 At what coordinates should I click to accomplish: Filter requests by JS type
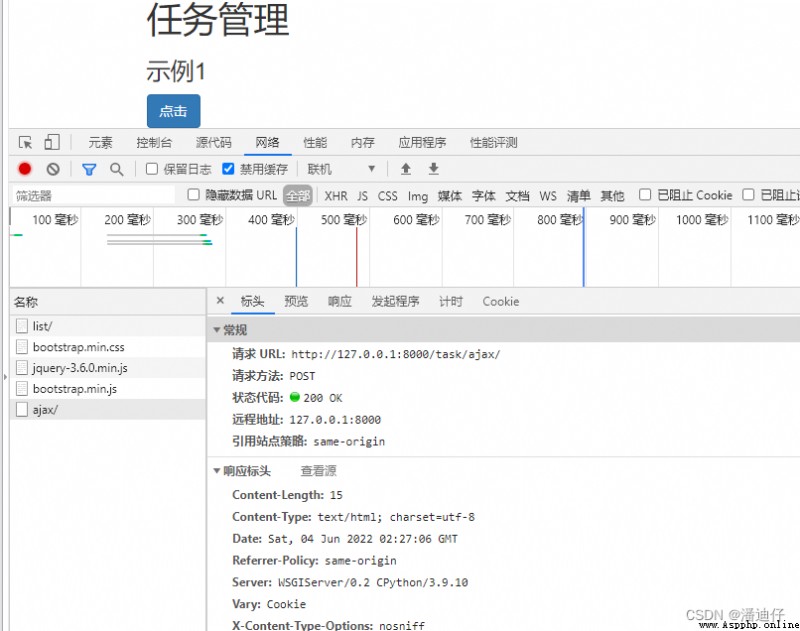coord(362,196)
